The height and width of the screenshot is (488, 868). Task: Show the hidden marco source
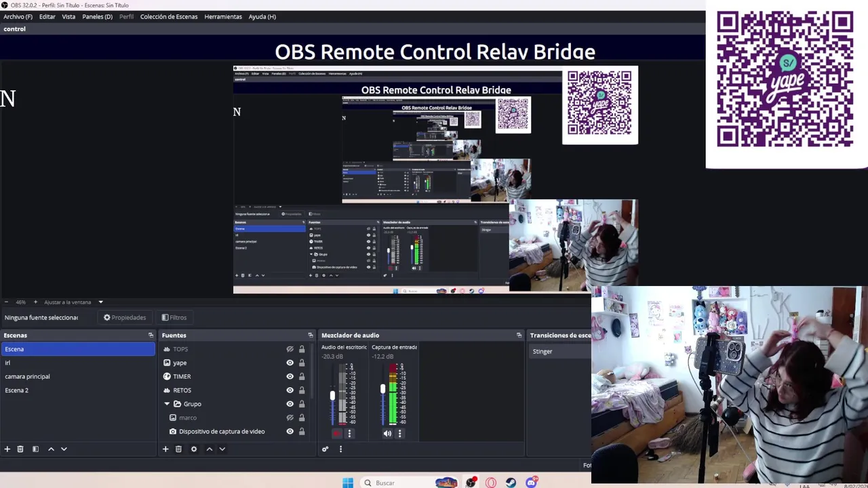click(290, 418)
